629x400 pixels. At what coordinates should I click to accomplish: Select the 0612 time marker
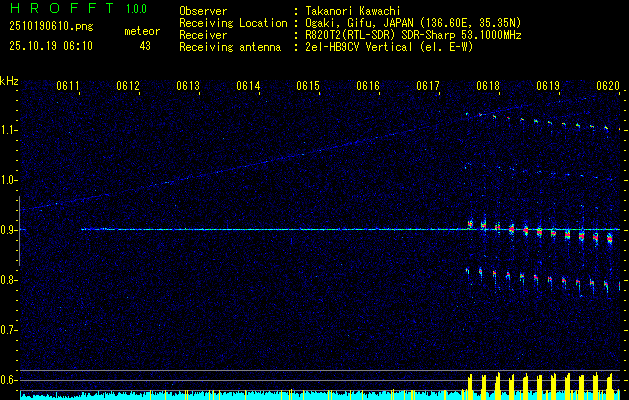click(x=128, y=87)
